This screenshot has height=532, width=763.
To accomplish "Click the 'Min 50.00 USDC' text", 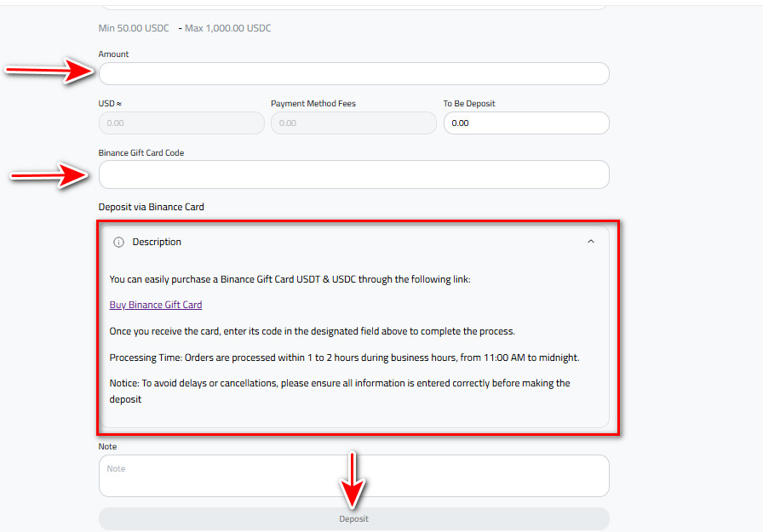I will coord(134,28).
